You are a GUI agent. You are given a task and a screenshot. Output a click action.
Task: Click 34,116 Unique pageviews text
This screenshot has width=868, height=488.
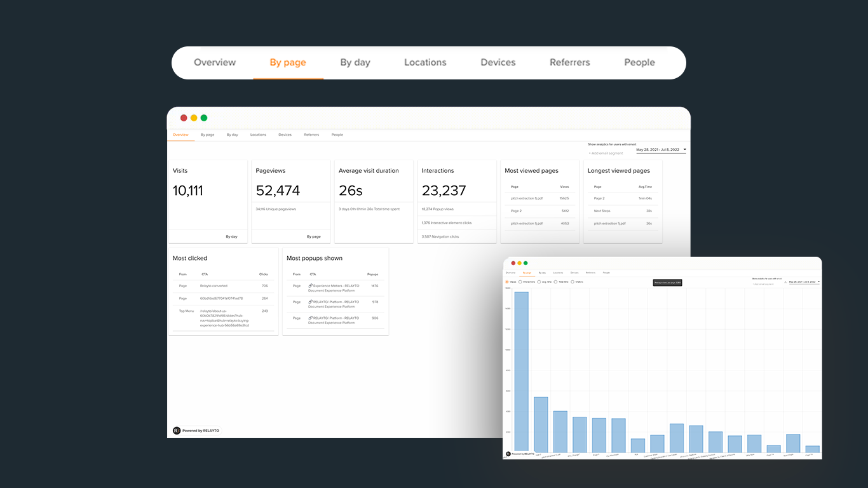click(276, 208)
